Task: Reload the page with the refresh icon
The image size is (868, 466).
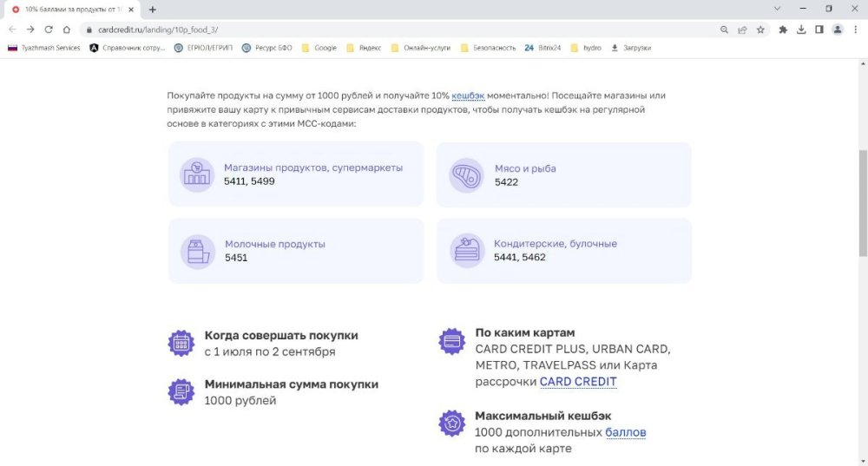Action: point(49,29)
